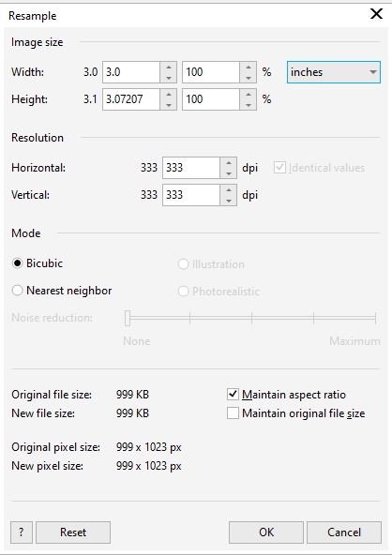Click the Height 3.07207 input field
The image size is (392, 555).
click(x=131, y=99)
